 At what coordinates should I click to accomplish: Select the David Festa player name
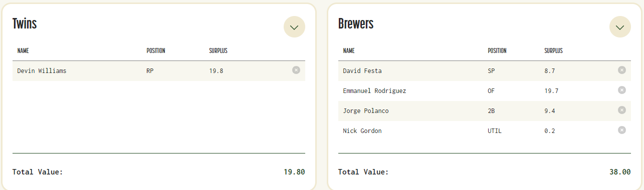pos(362,71)
